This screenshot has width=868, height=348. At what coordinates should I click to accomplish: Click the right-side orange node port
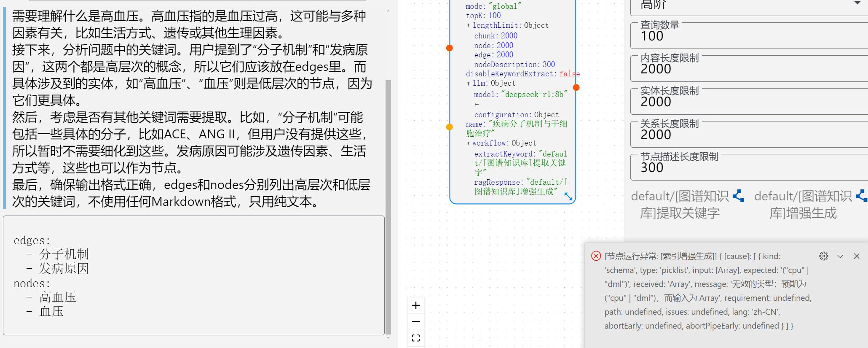click(x=576, y=87)
